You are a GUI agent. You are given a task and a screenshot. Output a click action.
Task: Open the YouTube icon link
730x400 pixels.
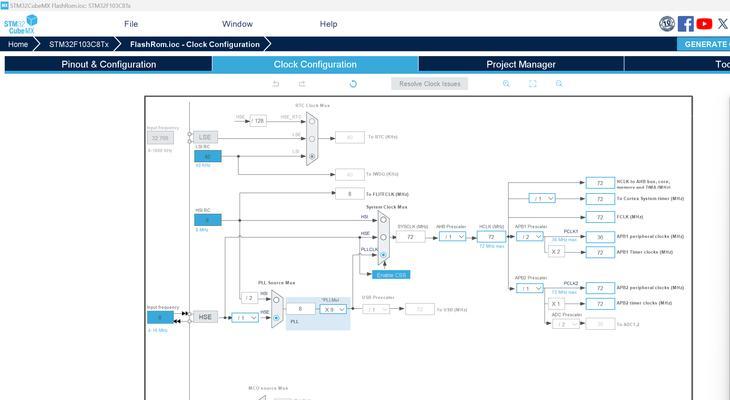[704, 24]
